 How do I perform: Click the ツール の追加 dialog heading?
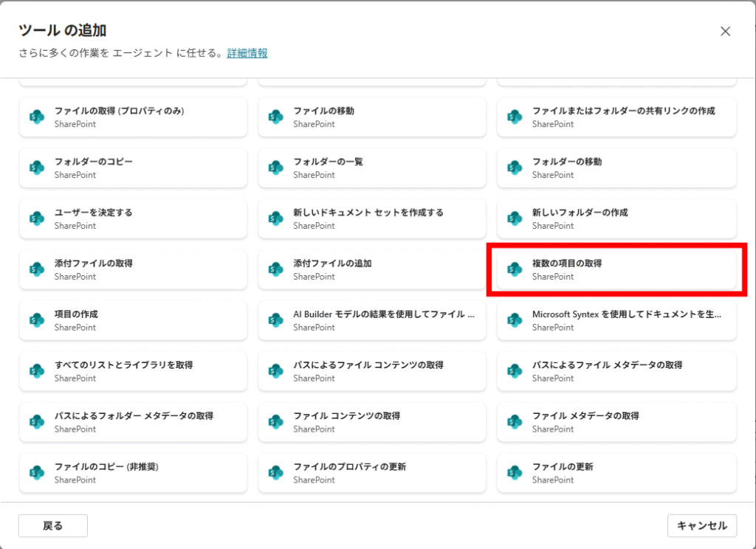point(62,30)
